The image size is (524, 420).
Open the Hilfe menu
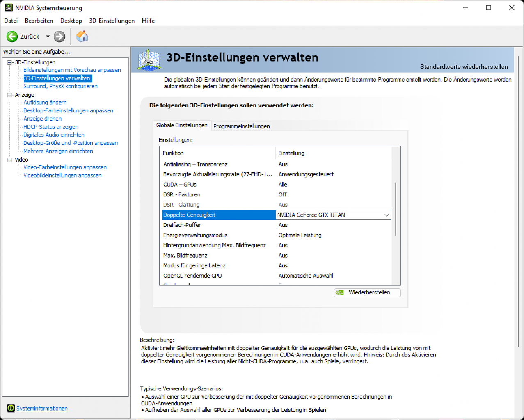[148, 21]
